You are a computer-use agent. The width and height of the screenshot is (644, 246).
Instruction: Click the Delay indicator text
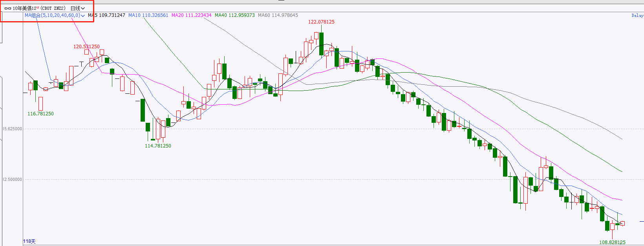coord(637,16)
